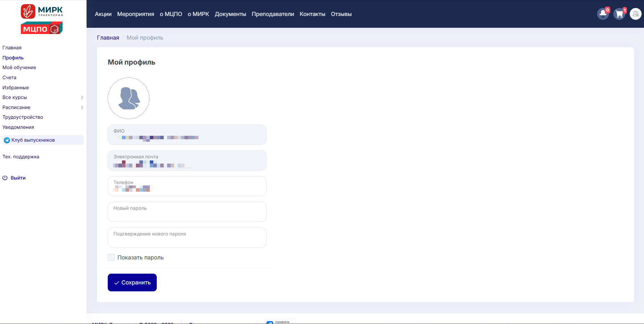Expand the Расписание submenu chevron
644x324 pixels.
click(82, 108)
